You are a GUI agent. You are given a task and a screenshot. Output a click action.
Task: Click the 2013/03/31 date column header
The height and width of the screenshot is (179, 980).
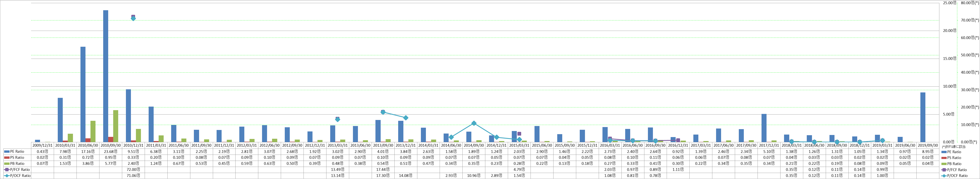click(338, 145)
